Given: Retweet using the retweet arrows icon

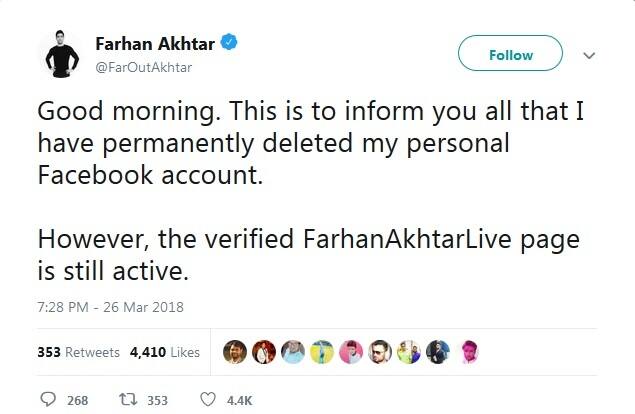Looking at the screenshot, I should click(x=128, y=400).
